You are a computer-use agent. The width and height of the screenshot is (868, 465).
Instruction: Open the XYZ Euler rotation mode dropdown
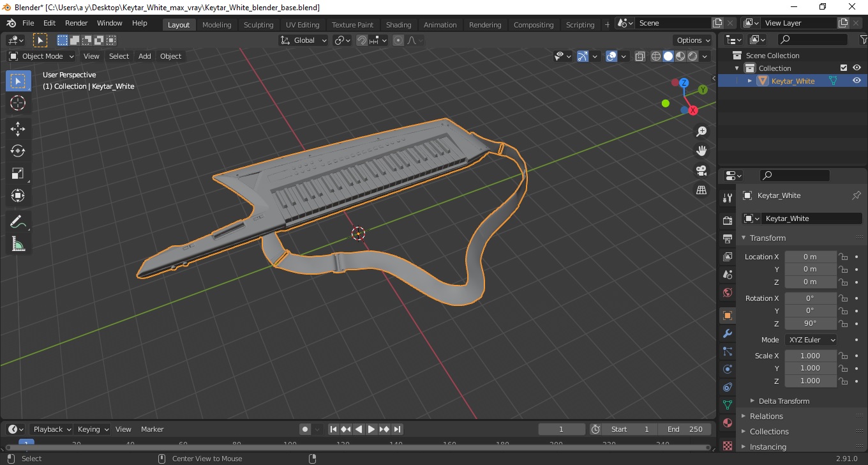(811, 340)
